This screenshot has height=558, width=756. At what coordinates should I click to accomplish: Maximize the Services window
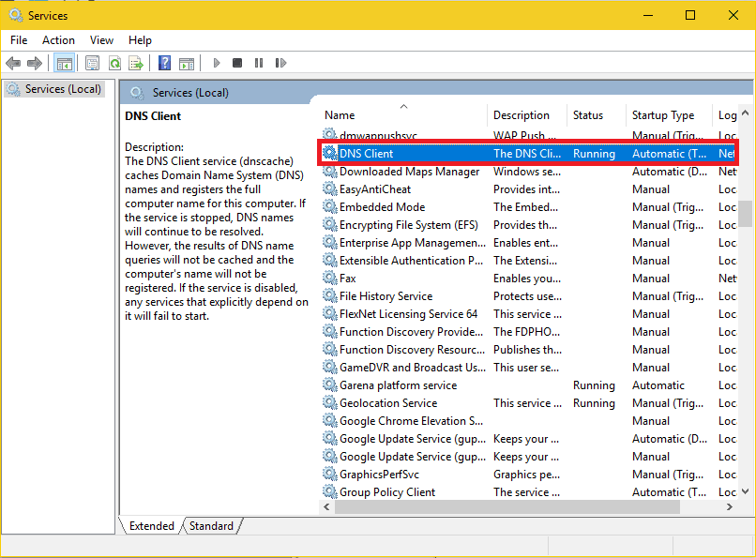click(x=690, y=15)
